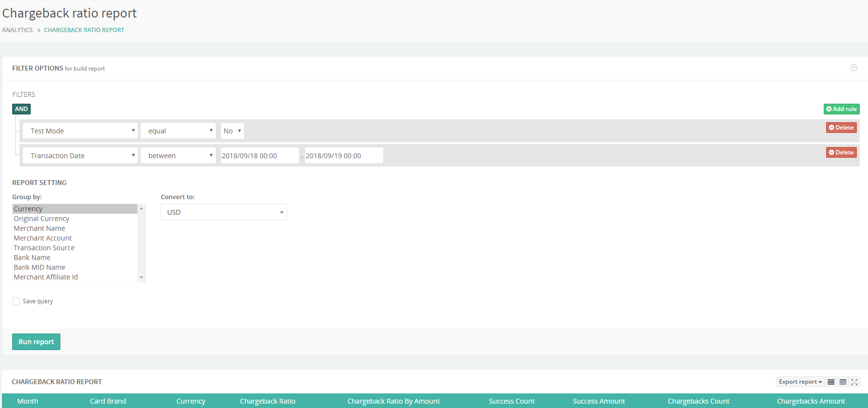Click the Add rule button

coord(841,109)
